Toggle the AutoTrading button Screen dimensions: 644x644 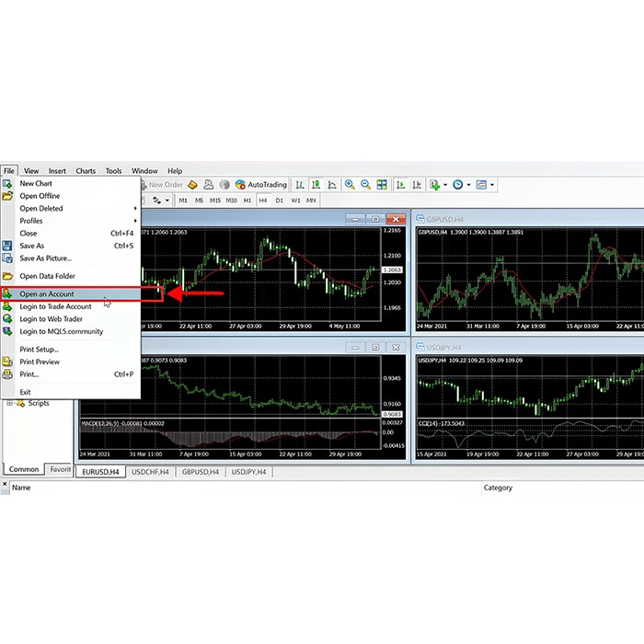pyautogui.click(x=261, y=185)
